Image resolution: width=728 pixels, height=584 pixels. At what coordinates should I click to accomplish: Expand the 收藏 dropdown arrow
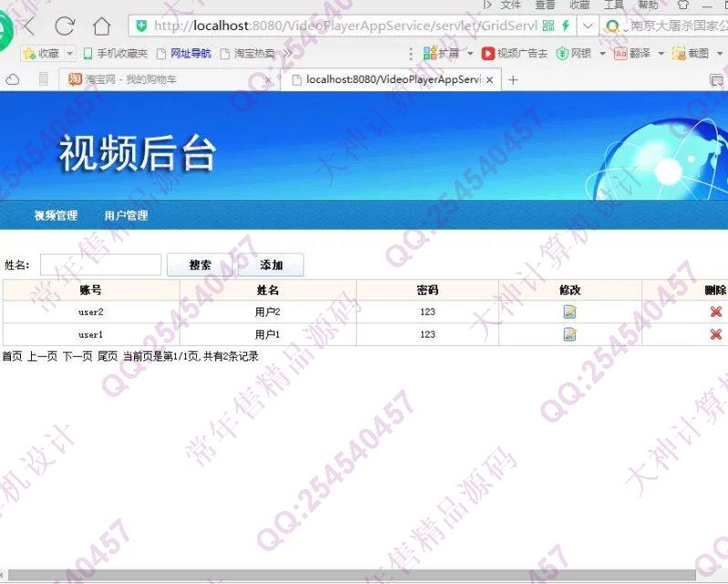(x=69, y=54)
